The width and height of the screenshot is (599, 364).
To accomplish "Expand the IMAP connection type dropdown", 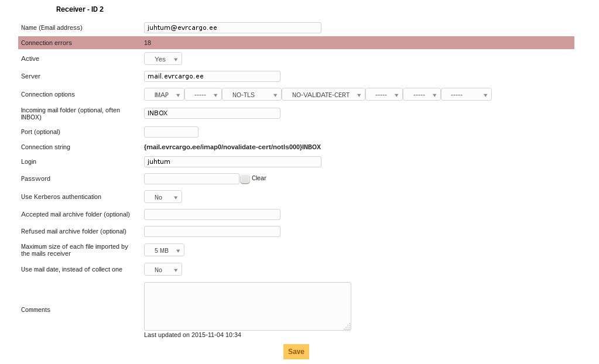I will point(164,95).
